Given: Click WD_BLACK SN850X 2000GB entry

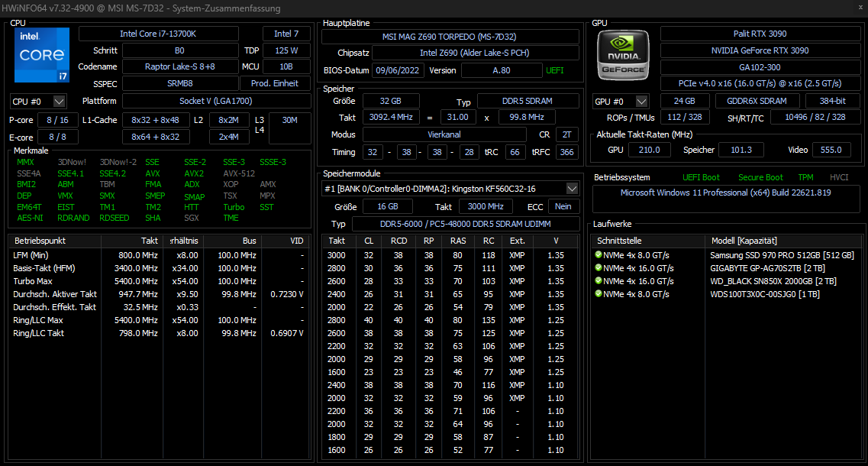Looking at the screenshot, I should tap(773, 281).
